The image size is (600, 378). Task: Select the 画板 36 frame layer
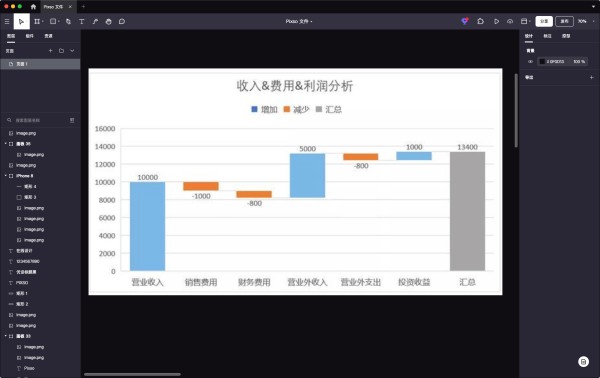(x=40, y=144)
